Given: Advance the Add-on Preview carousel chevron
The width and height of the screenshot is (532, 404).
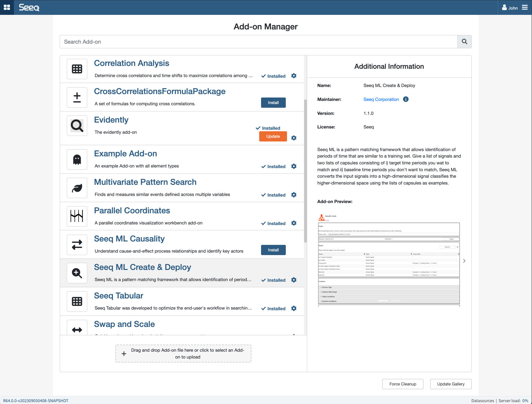Looking at the screenshot, I should [x=464, y=261].
